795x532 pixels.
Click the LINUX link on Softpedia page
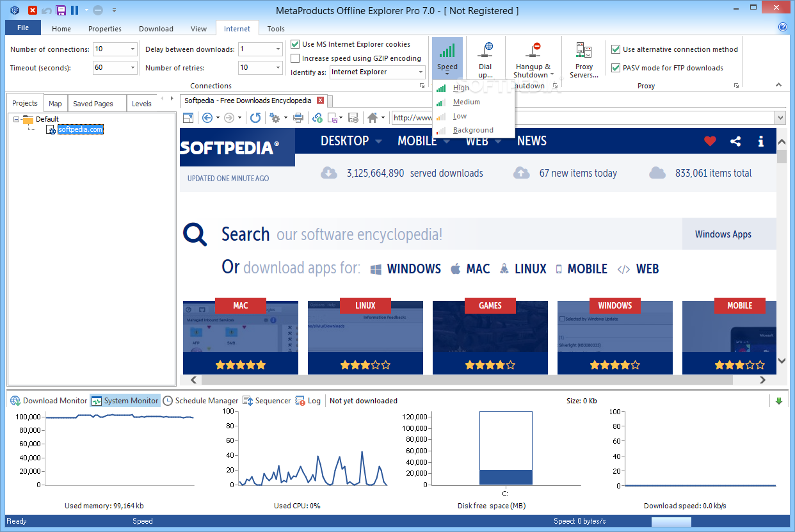[524, 269]
